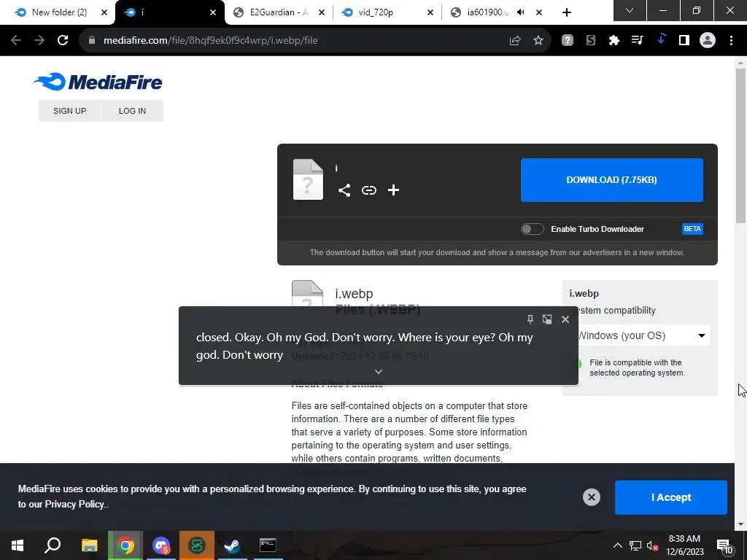The height and width of the screenshot is (560, 747).
Task: Click Chrome icon in taskbar
Action: (x=125, y=545)
